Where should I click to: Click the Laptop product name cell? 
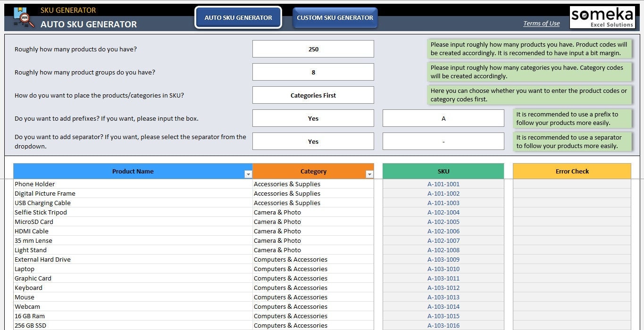pos(25,269)
